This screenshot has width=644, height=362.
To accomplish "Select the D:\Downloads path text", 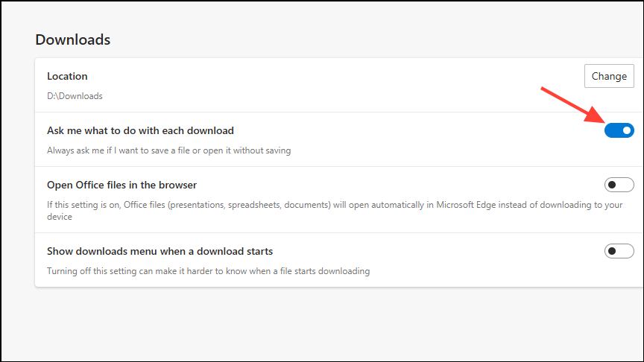I will (75, 96).
